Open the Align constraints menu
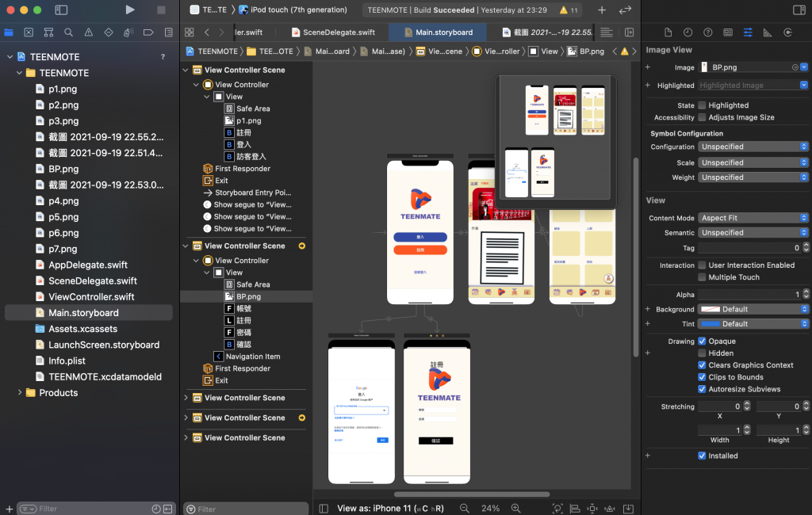This screenshot has width=812, height=515. [575, 509]
